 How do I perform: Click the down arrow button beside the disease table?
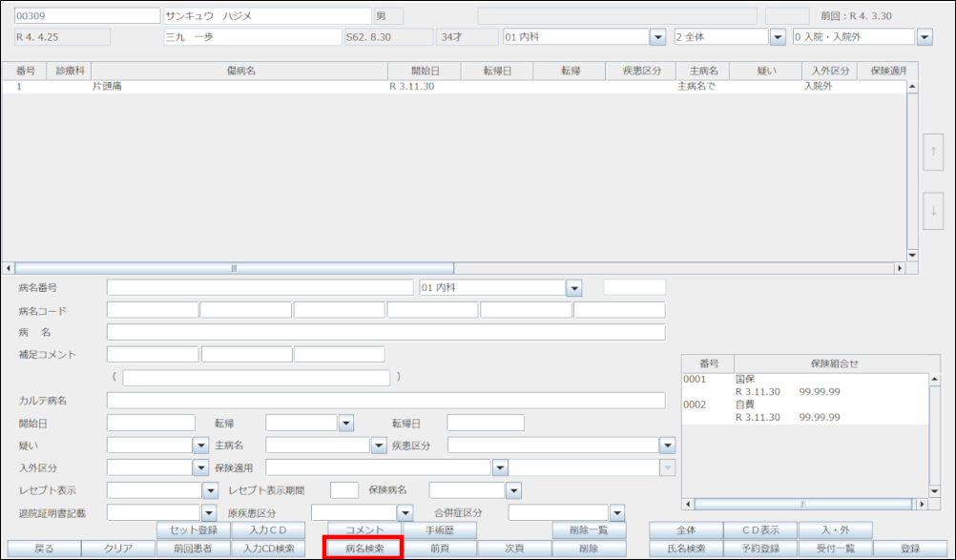pos(934,211)
